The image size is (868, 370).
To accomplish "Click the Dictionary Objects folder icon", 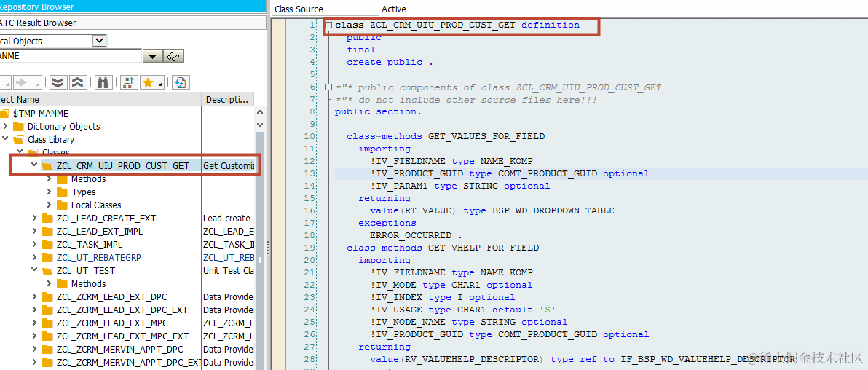I will [19, 126].
